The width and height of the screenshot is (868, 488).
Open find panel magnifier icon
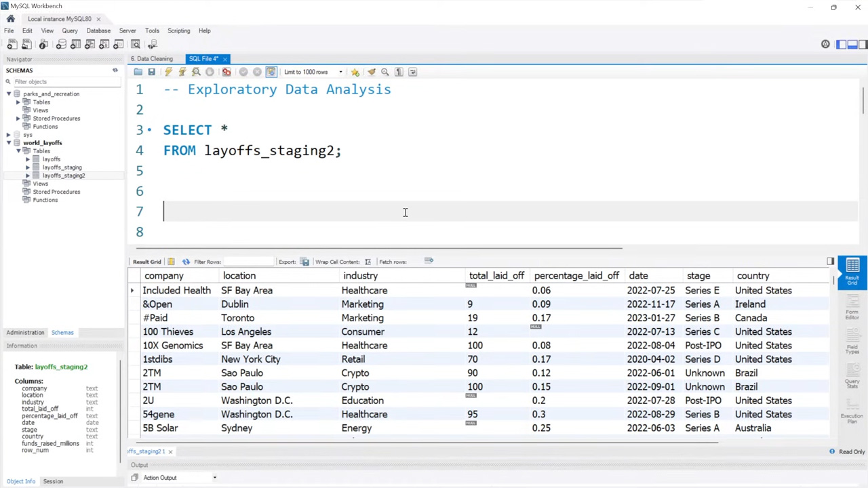click(x=384, y=72)
